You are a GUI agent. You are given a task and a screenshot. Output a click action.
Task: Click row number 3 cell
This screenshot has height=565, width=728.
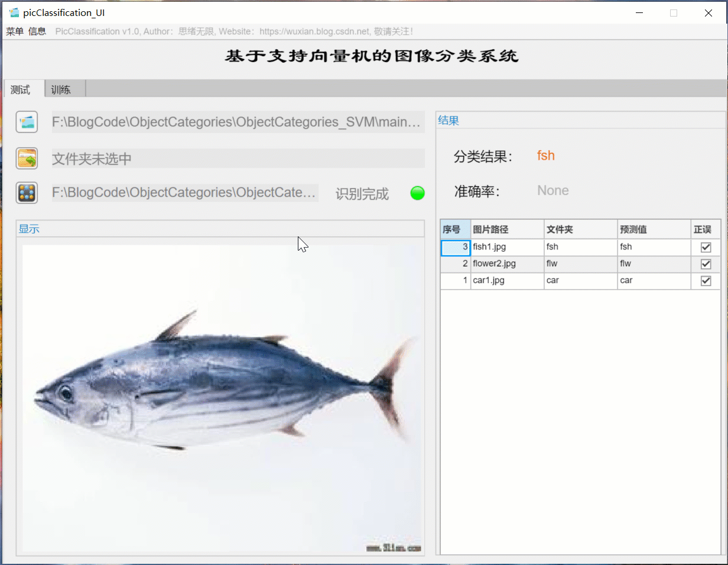(x=456, y=247)
